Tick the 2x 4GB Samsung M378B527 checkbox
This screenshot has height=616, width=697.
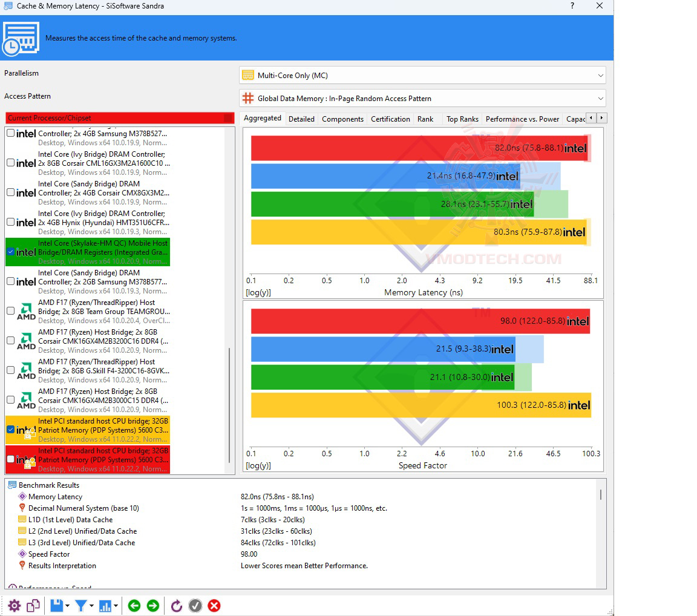tap(11, 133)
